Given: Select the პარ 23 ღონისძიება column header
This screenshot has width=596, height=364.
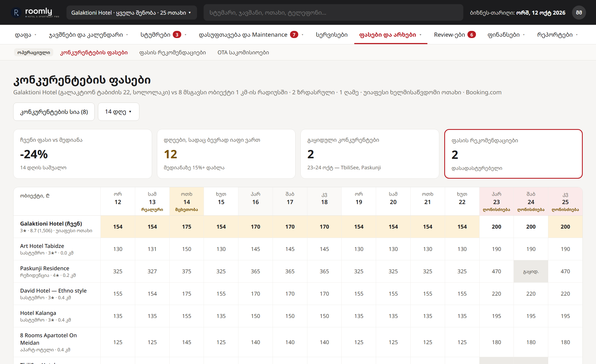Looking at the screenshot, I should [496, 201].
